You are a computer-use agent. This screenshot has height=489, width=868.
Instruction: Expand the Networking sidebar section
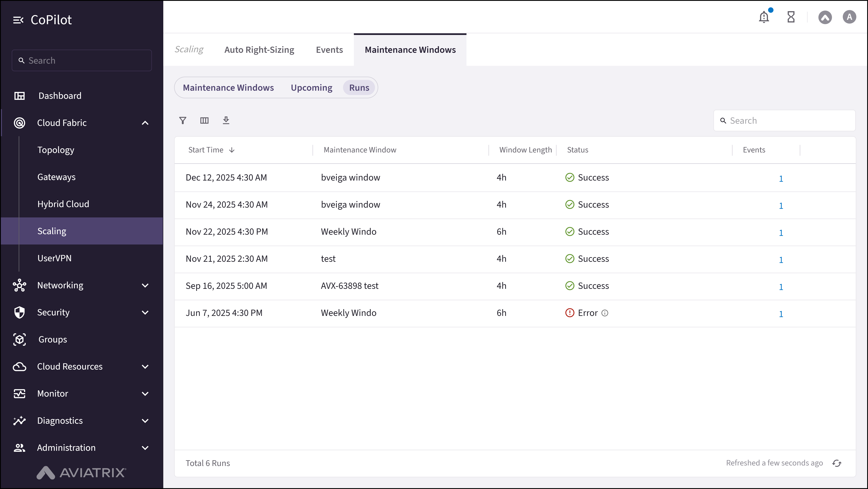click(145, 285)
